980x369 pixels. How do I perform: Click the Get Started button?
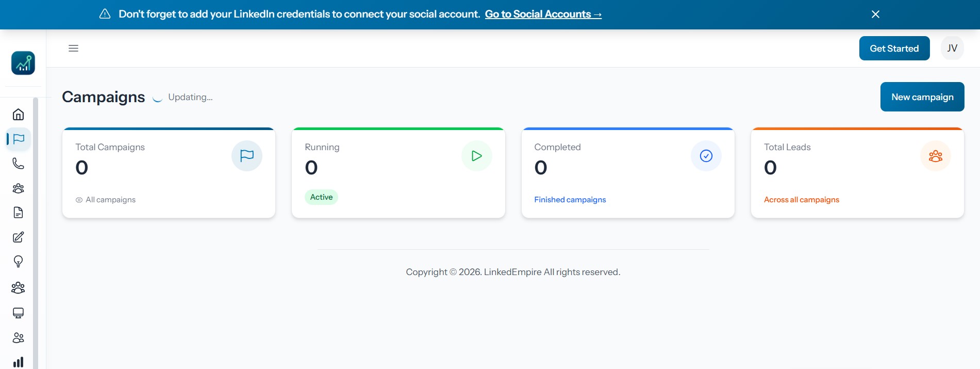pos(894,49)
